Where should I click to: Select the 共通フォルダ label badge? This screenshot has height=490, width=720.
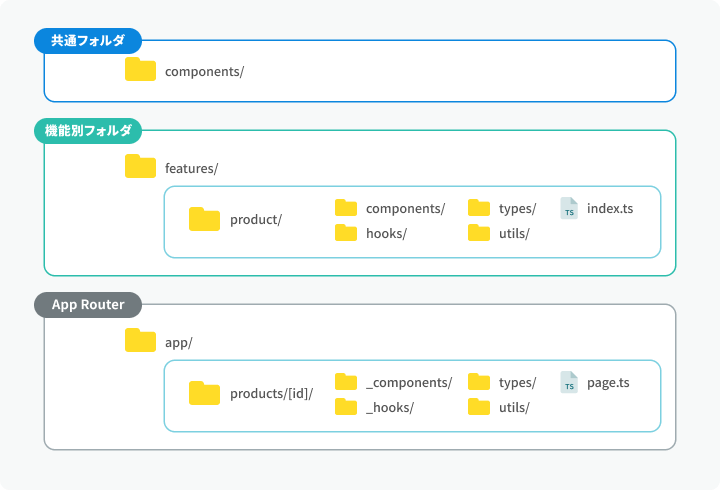click(88, 41)
